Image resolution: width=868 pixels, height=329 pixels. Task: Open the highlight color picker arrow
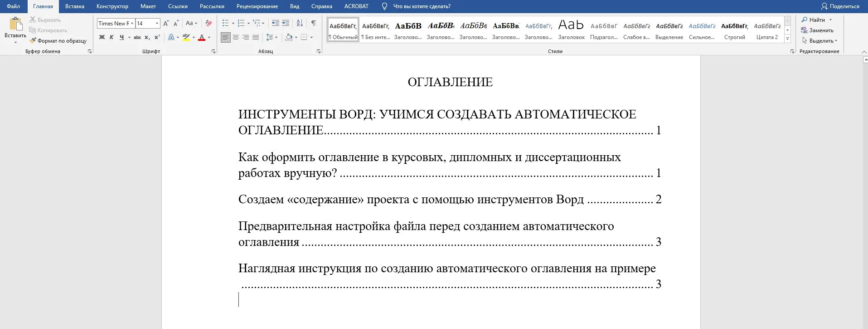(x=194, y=37)
